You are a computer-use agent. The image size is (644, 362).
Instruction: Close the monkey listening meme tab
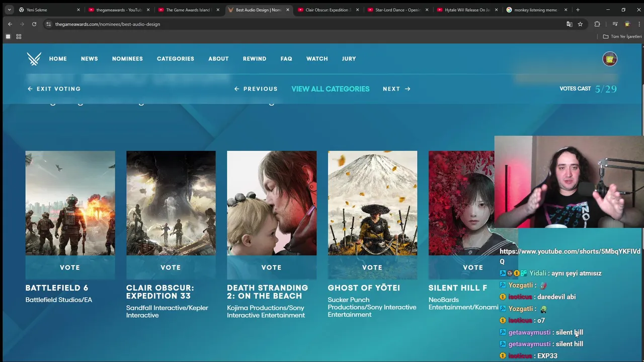coord(566,10)
